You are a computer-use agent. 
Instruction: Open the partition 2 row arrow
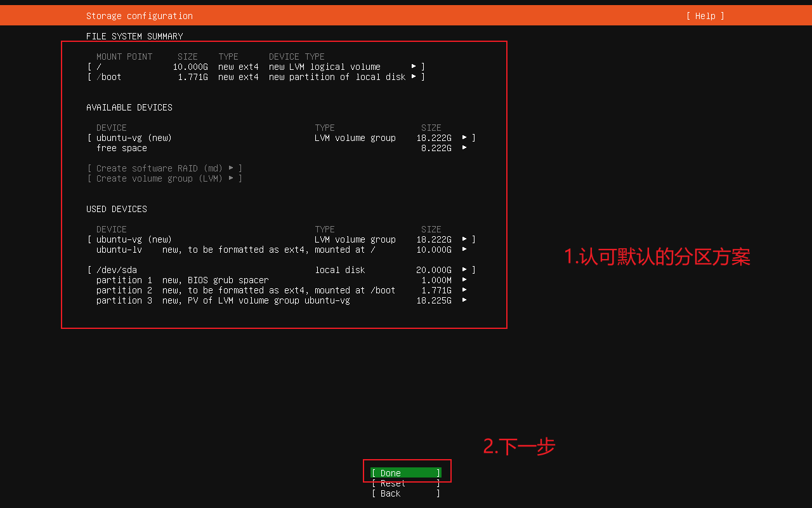(x=464, y=290)
